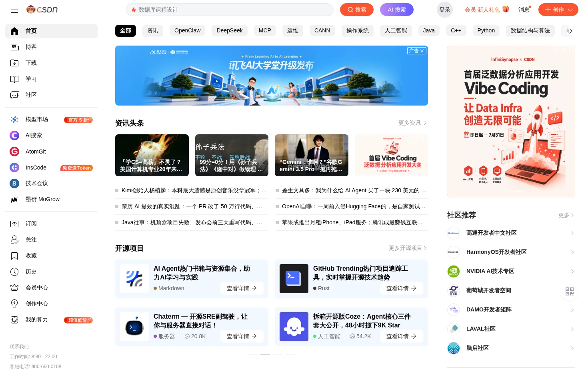Switch to the OpenClaw tab
The width and height of the screenshot is (588, 369).
188,31
